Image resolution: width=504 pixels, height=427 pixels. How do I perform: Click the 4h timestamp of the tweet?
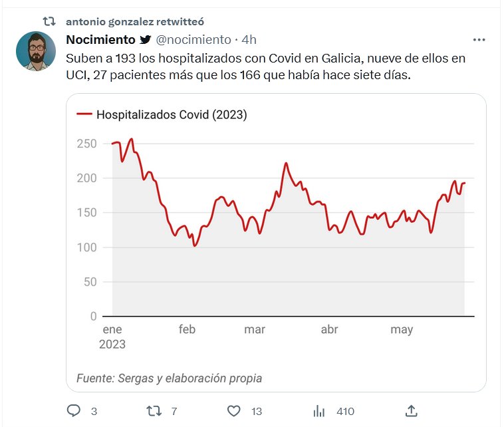(249, 40)
